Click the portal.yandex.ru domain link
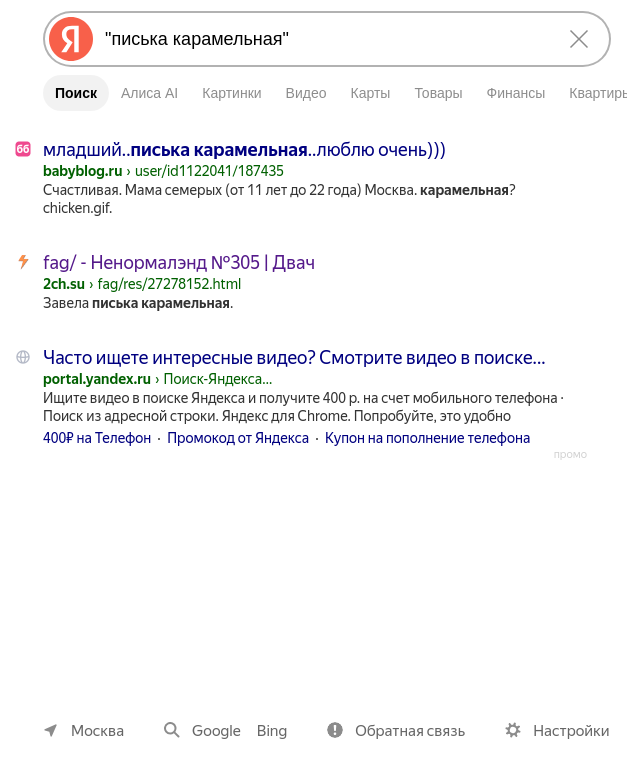Screen dimensions: 627x774 [97, 379]
